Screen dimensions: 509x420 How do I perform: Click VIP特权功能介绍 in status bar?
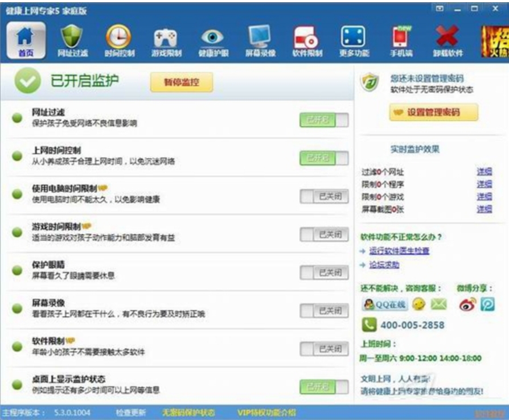tap(266, 413)
